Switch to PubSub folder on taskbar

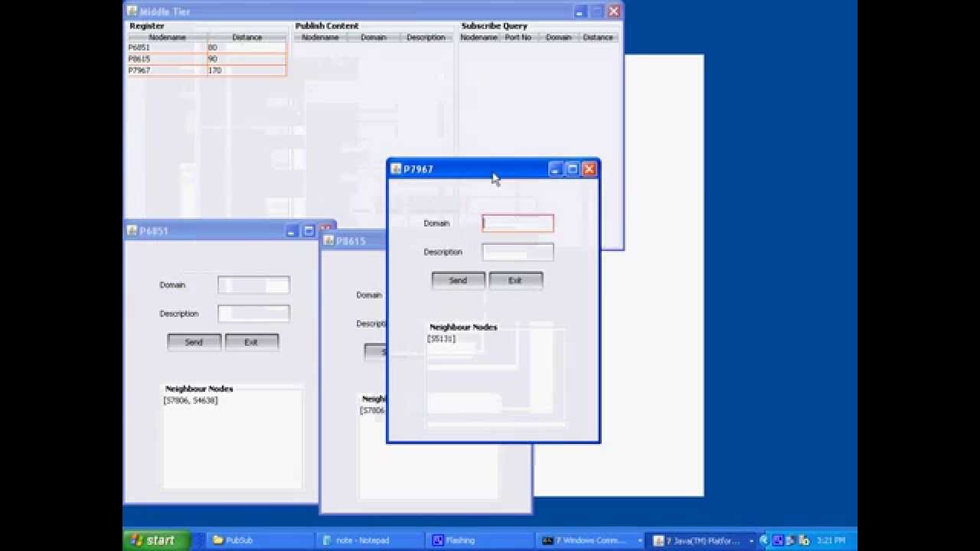point(259,540)
